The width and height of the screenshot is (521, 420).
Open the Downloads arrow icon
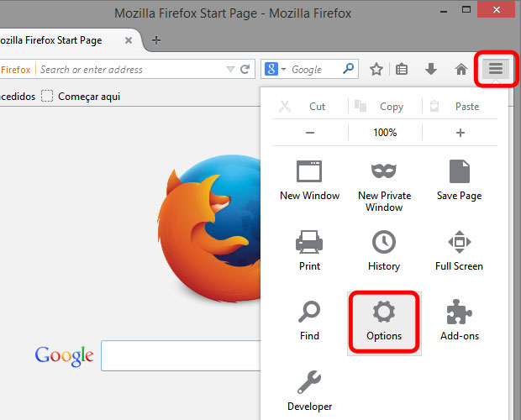click(x=431, y=69)
